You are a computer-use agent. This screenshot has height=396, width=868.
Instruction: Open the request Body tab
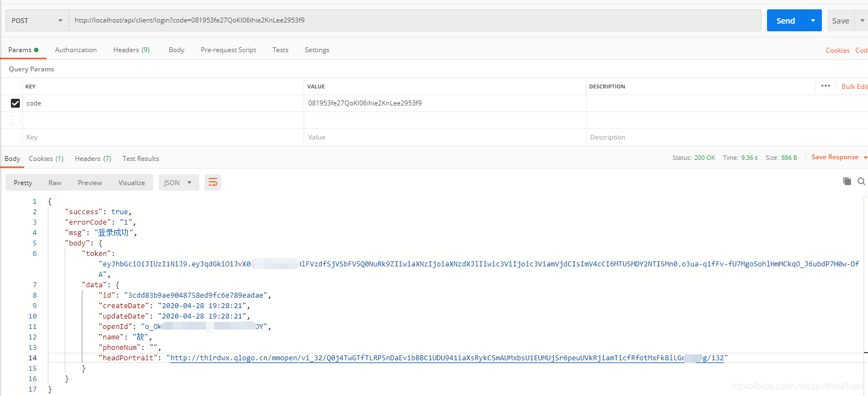tap(176, 50)
